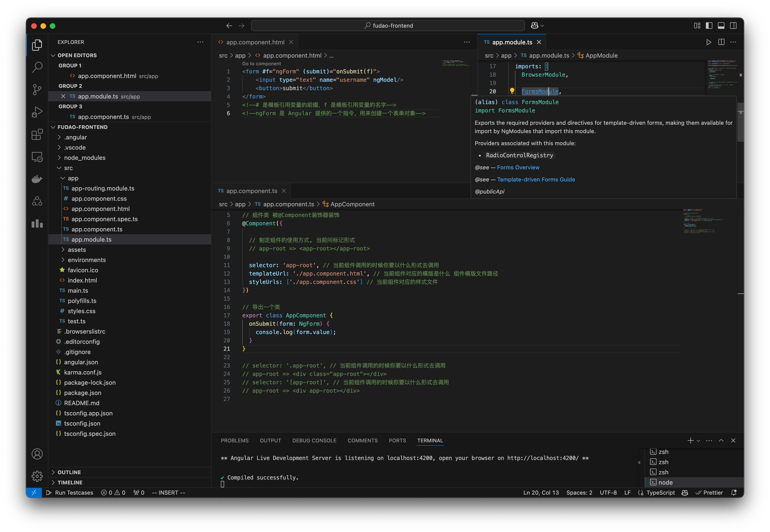The image size is (770, 532).
Task: Toggle the bottom panel visibility
Action: point(722,25)
